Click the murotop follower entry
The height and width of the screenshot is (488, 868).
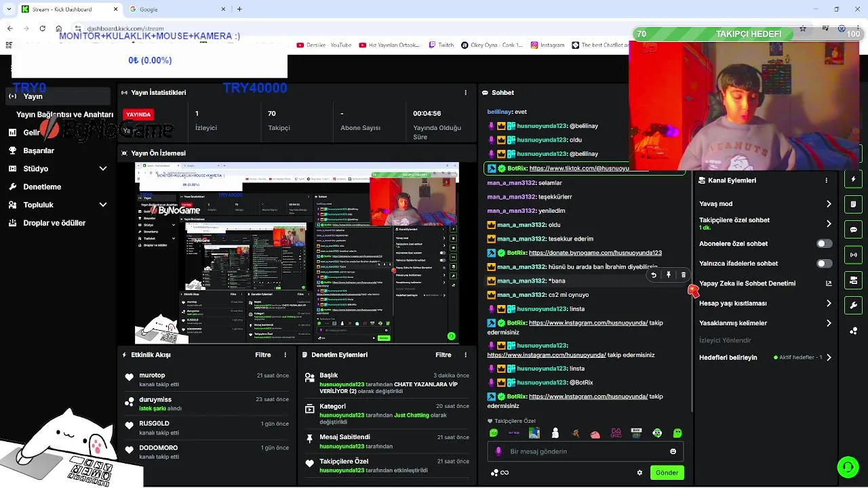(x=206, y=380)
